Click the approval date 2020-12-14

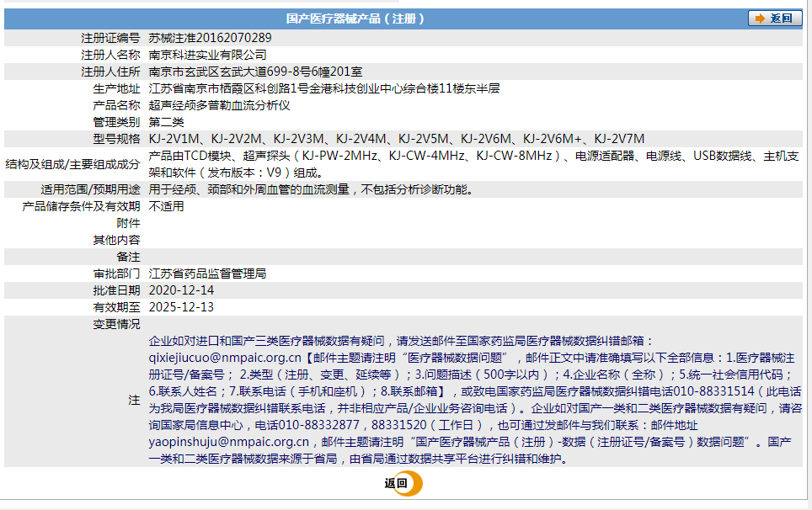point(181,290)
